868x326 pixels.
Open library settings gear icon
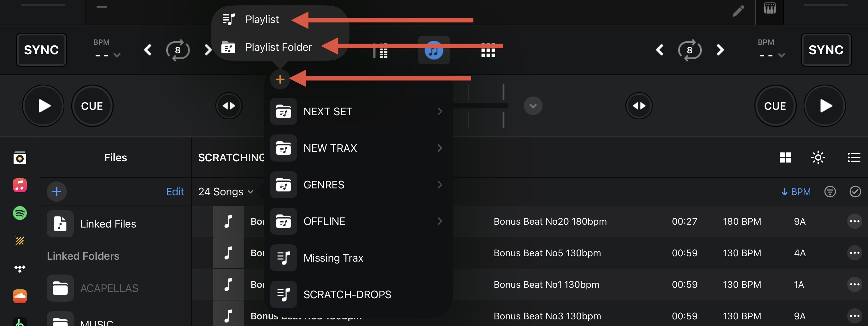point(818,157)
